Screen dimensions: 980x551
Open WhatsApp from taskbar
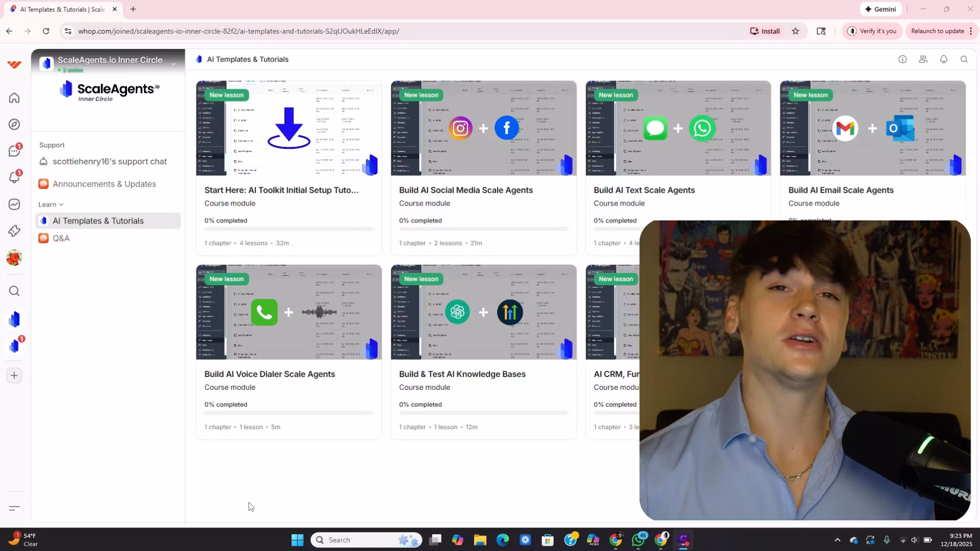[638, 540]
